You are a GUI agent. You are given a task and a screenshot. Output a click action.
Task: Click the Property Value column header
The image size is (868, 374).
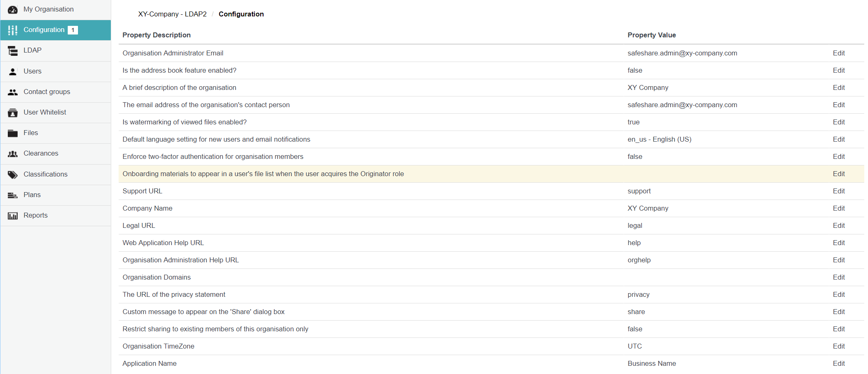click(x=651, y=35)
